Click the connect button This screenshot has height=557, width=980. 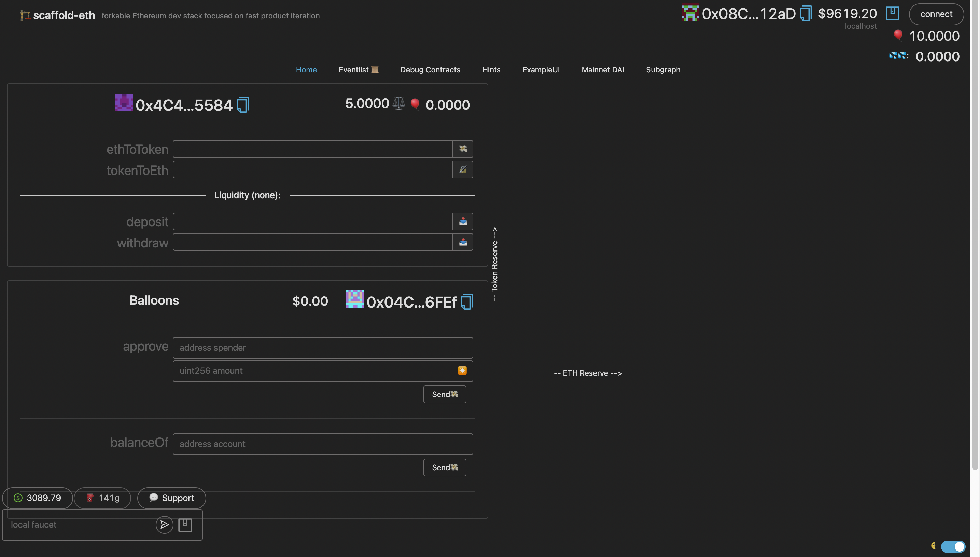[936, 14]
